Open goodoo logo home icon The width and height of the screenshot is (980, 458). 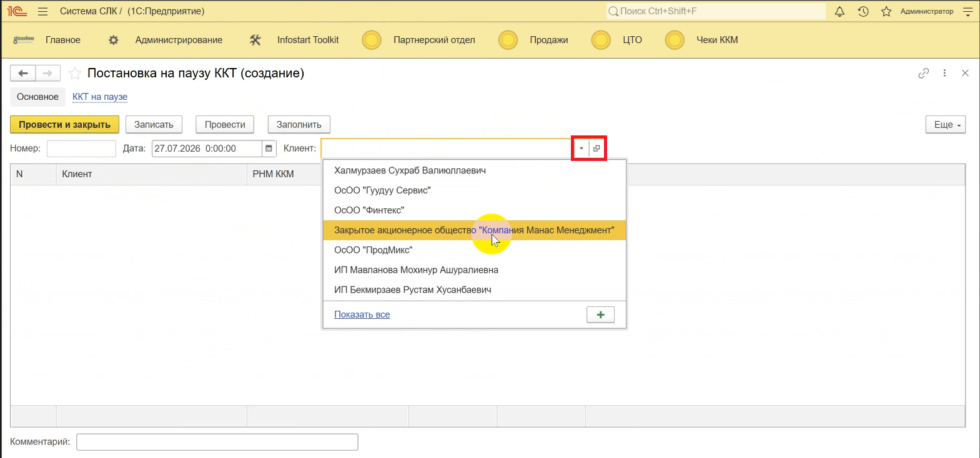coord(24,39)
